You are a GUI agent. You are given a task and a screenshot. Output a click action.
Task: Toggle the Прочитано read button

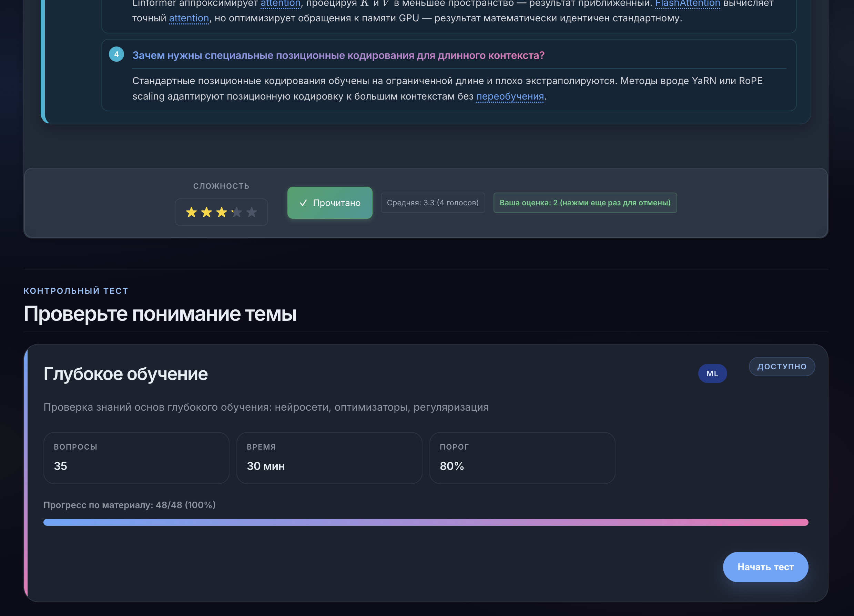point(330,203)
